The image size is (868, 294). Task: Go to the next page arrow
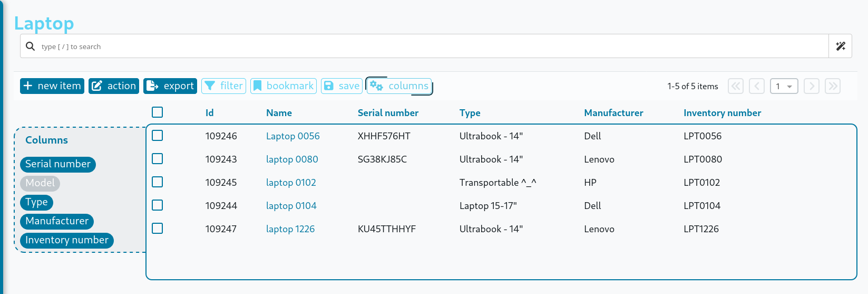tap(811, 87)
